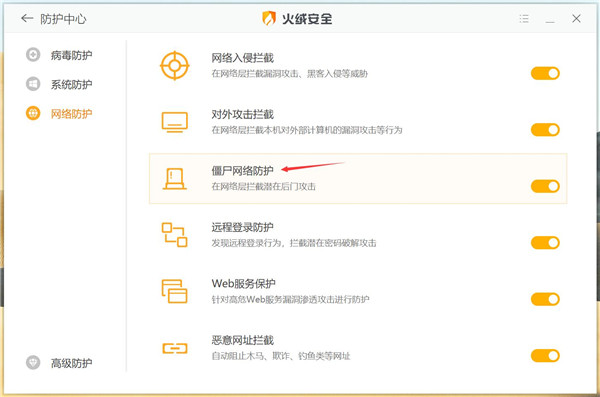Click the 远程登录防护 connected-squares icon

(174, 235)
